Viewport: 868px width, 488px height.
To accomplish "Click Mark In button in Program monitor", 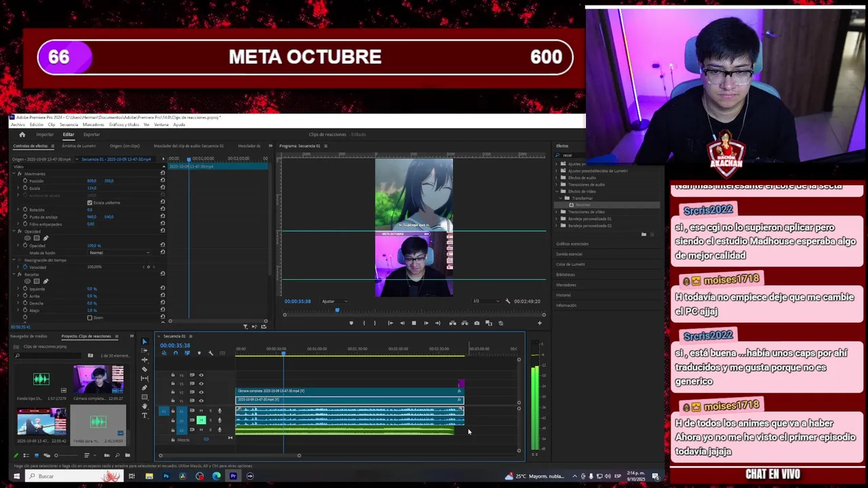I will tap(364, 323).
